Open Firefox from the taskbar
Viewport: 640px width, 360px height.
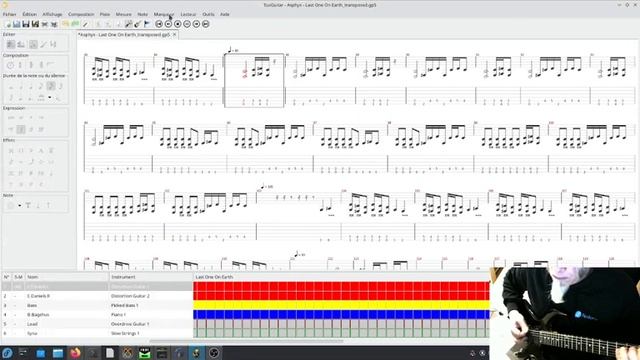point(75,353)
